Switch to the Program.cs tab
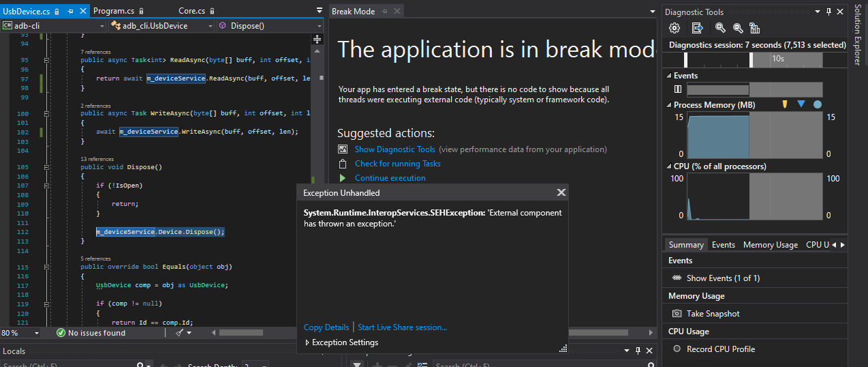 click(113, 12)
